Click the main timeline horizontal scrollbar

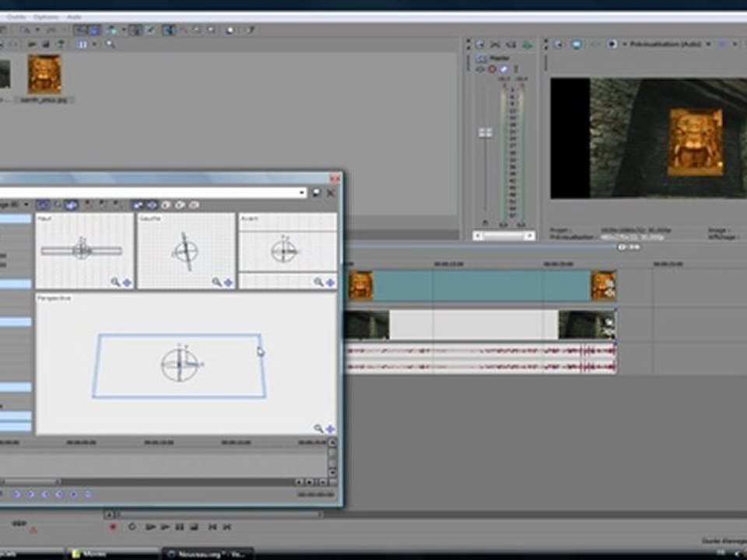219,515
